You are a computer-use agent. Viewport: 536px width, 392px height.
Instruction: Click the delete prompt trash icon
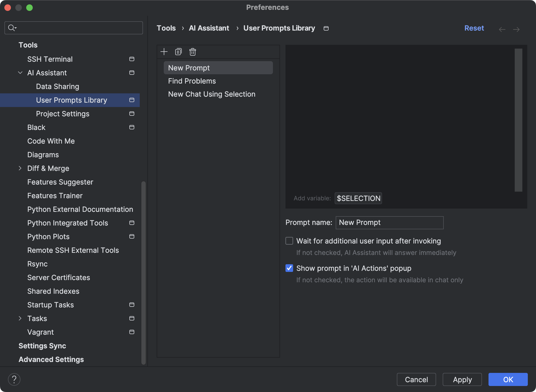(x=193, y=52)
